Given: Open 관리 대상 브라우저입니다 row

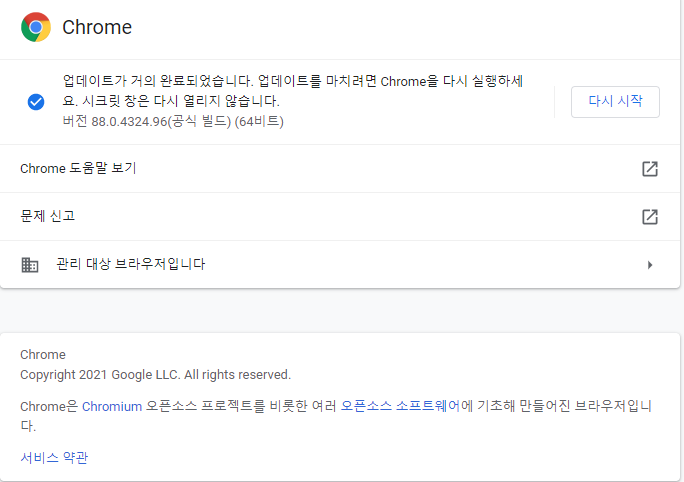Looking at the screenshot, I should (340, 264).
